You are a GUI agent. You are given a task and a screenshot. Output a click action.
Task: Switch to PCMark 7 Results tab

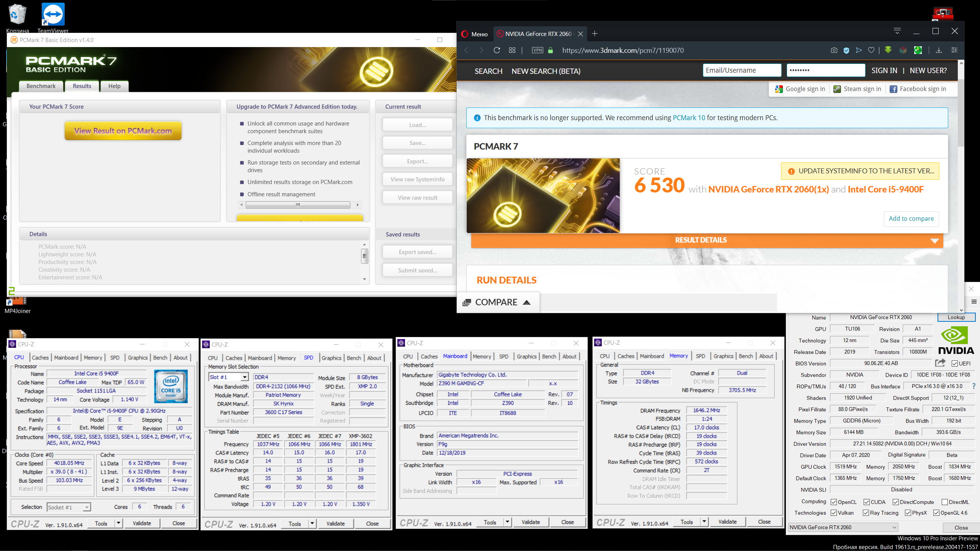82,86
